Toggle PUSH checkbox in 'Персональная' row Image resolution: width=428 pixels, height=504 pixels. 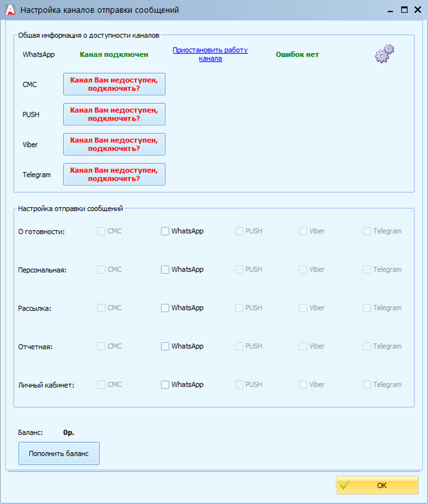tap(239, 269)
